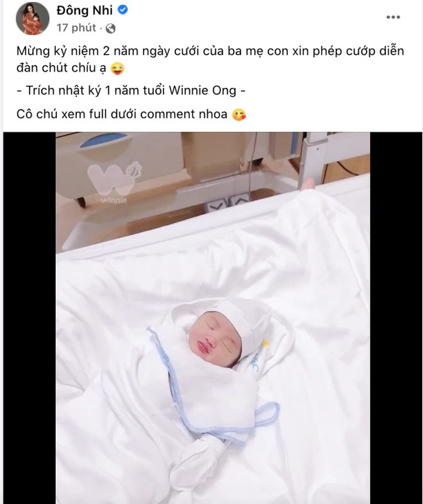
Task: Click the public globe privacy icon
Action: pos(110,29)
